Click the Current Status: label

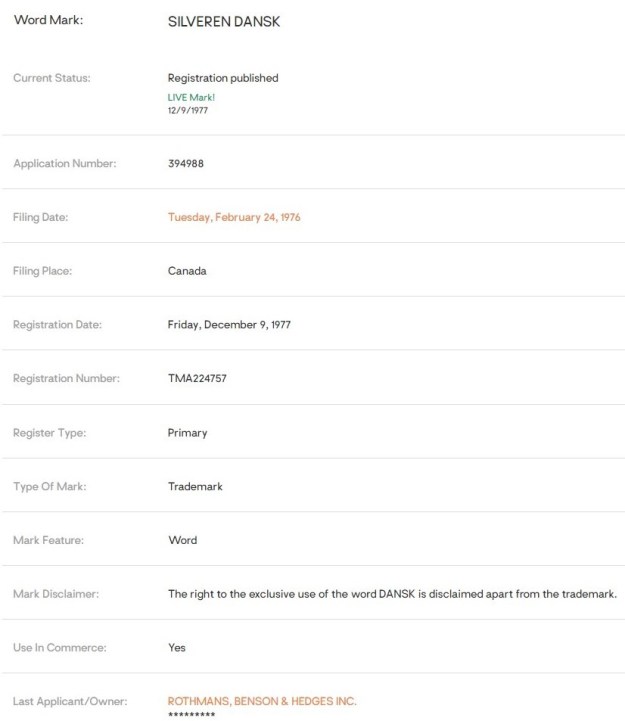pyautogui.click(x=52, y=78)
